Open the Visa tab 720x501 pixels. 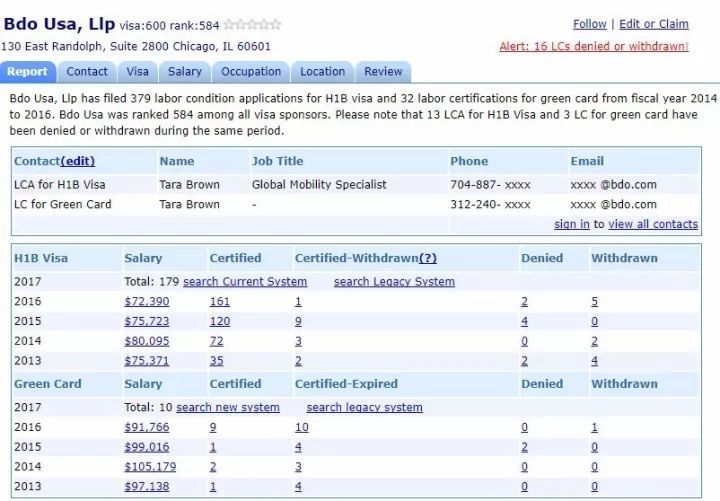point(137,72)
